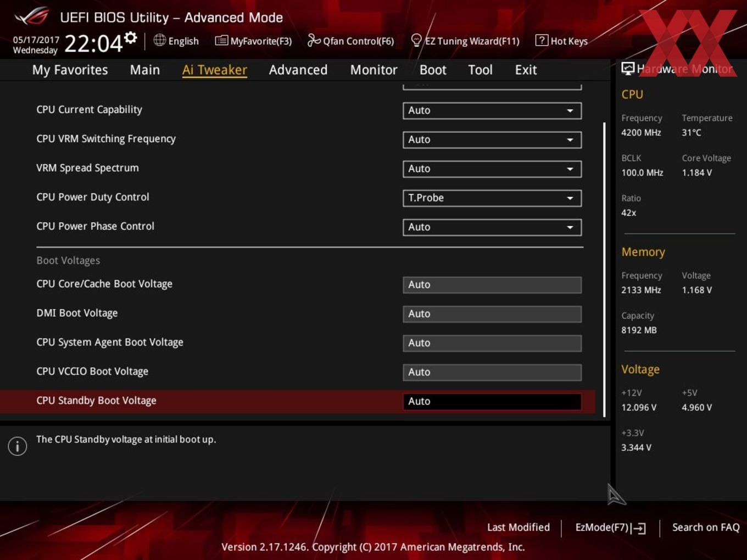
Task: Open Search on FAQ
Action: point(706,527)
